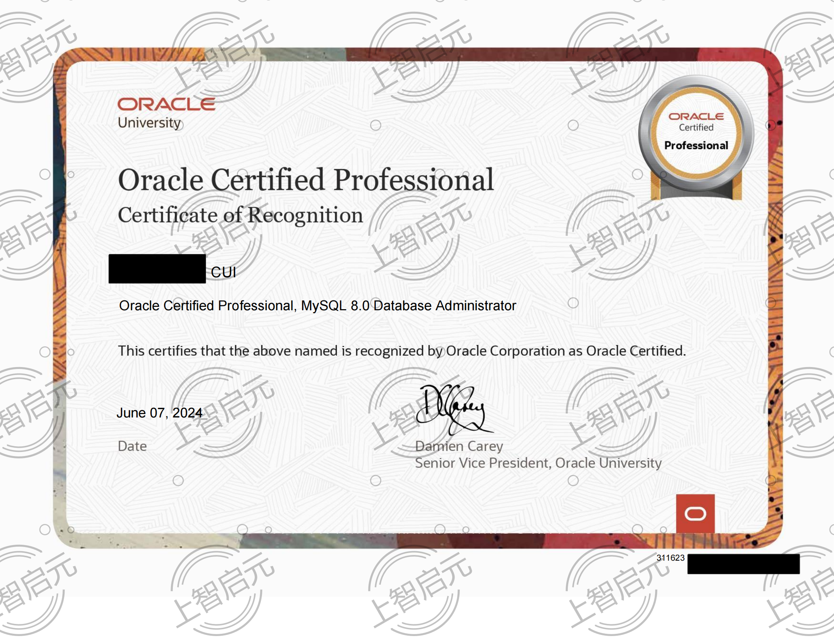Click the name text 'CUI'

pos(223,272)
